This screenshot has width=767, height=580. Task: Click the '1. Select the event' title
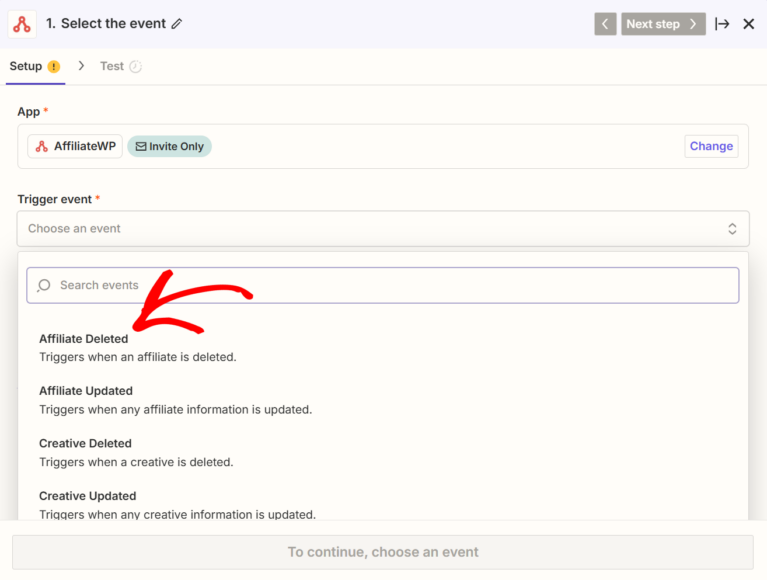click(106, 23)
